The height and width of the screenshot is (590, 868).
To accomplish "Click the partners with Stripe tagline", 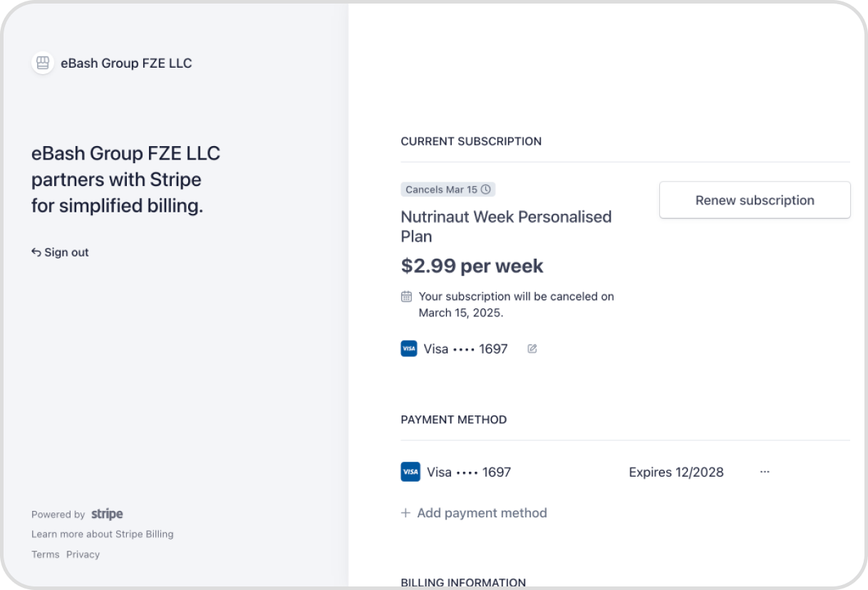I will coord(125,180).
